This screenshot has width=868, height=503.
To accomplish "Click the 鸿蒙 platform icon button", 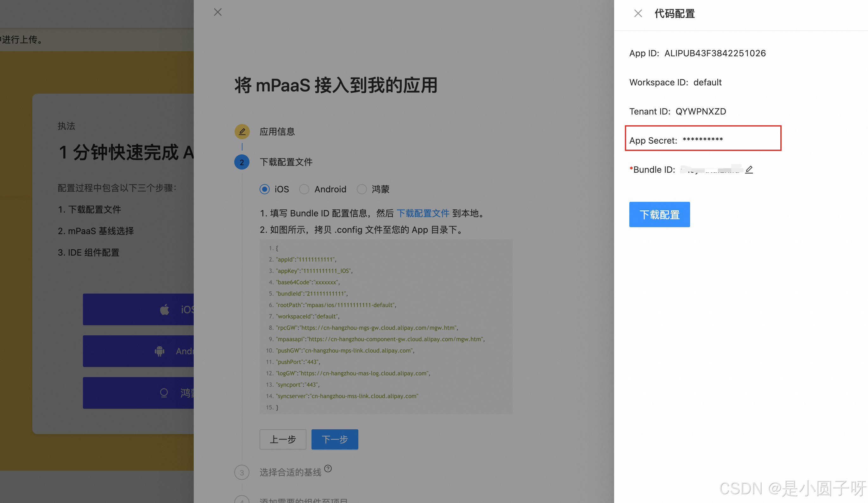I will point(164,393).
